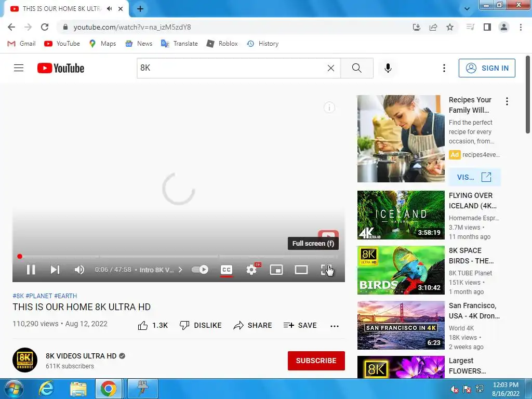The height and width of the screenshot is (399, 532).
Task: Install app icon in address bar
Action: tap(416, 27)
